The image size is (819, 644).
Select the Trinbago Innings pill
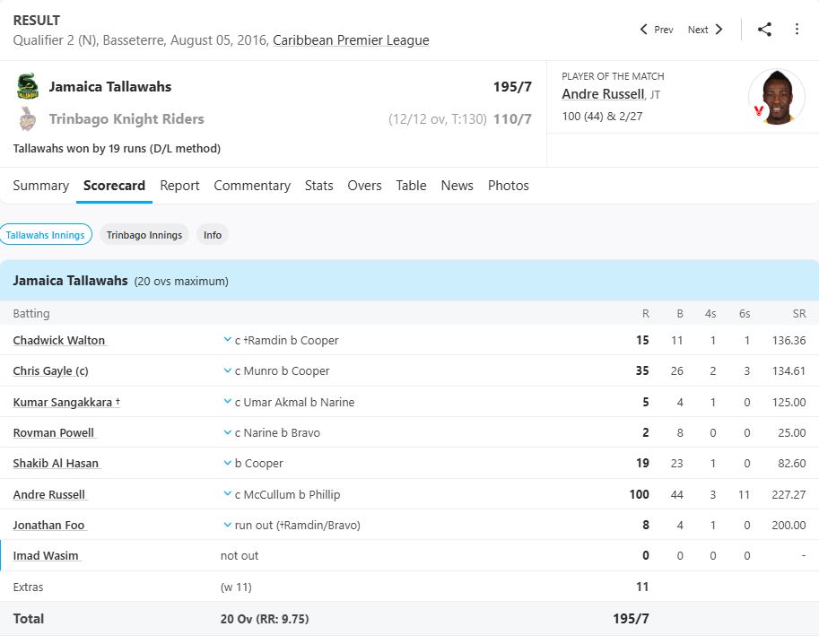click(144, 234)
